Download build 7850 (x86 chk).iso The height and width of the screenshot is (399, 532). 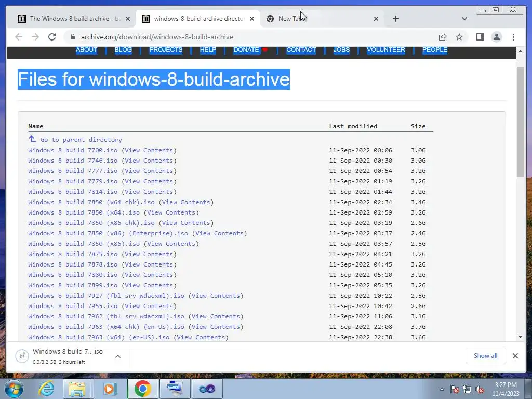[x=91, y=223]
